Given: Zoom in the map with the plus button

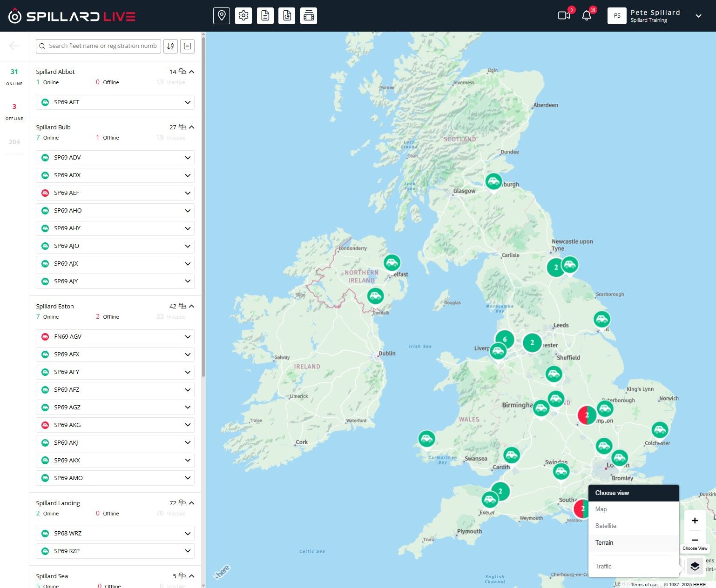Looking at the screenshot, I should 695,521.
